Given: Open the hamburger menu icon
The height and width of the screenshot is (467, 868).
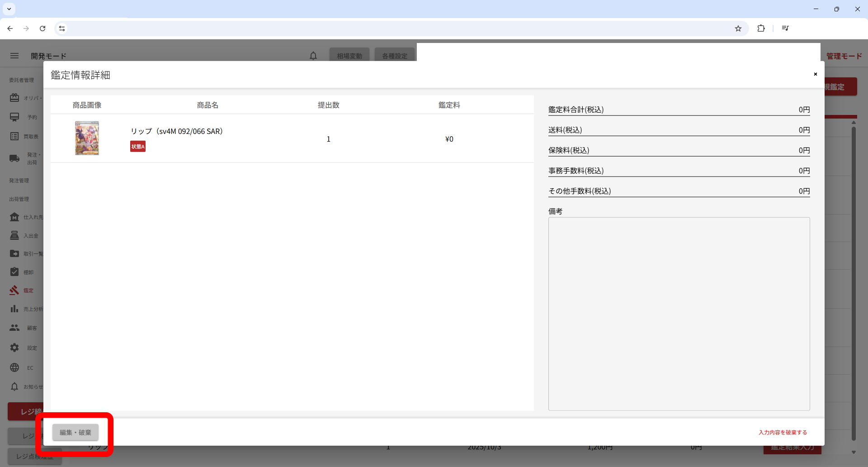Looking at the screenshot, I should click(x=14, y=56).
